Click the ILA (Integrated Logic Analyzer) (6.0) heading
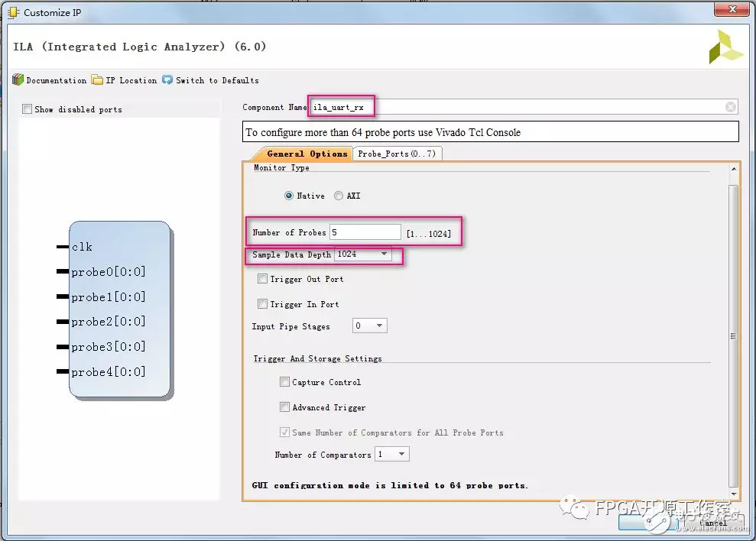756x541 pixels. 139,47
